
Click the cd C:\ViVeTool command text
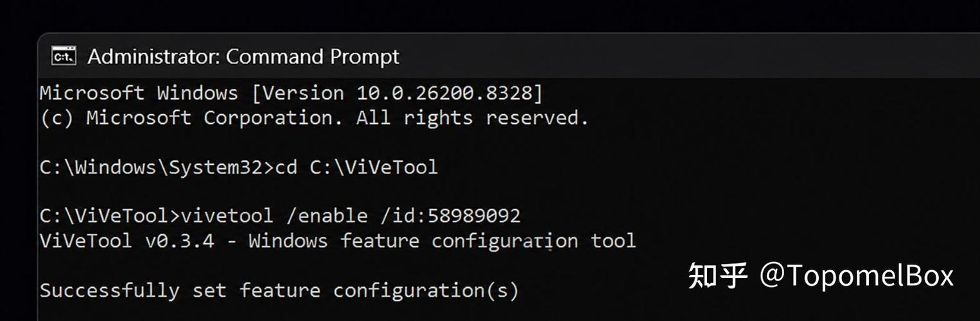tap(356, 168)
